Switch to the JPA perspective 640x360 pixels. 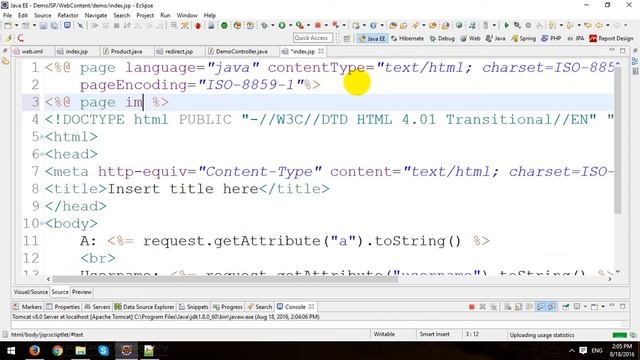[x=576, y=38]
